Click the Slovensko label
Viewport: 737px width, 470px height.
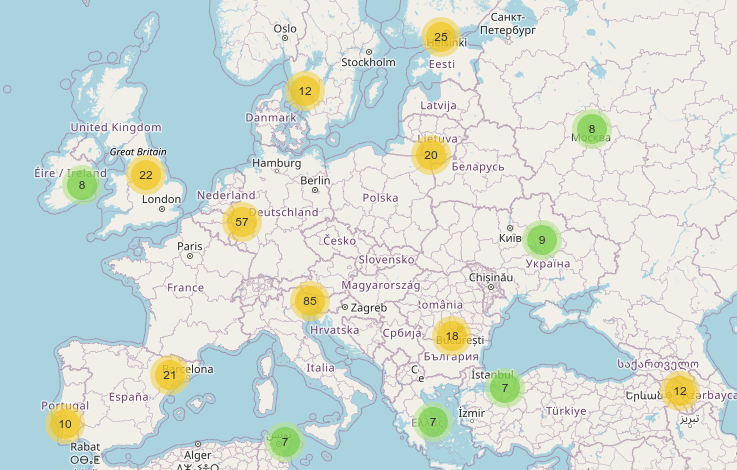(386, 259)
